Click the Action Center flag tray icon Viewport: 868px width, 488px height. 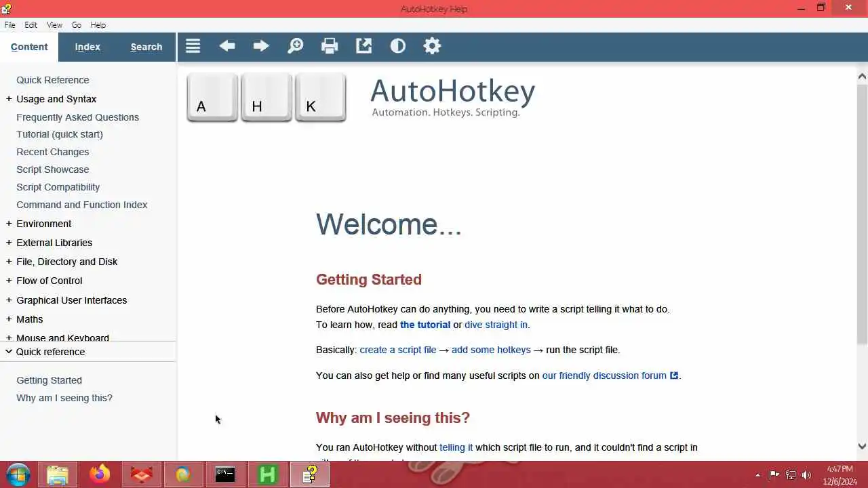[774, 475]
